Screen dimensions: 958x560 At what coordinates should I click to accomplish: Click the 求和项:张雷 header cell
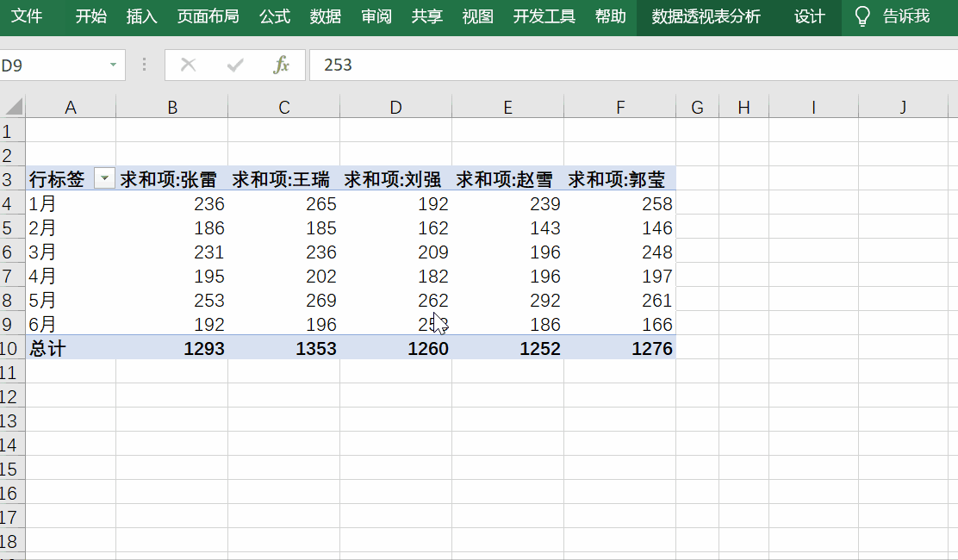[171, 179]
